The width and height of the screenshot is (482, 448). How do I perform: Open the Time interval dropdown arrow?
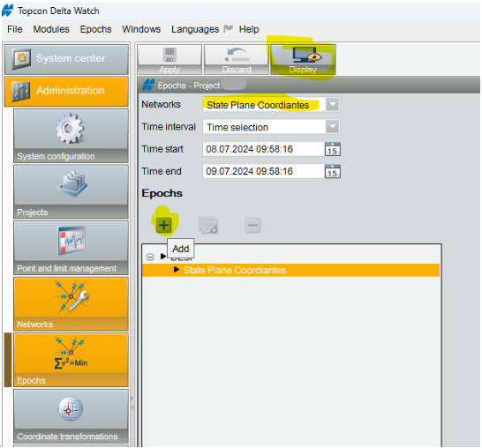point(332,126)
